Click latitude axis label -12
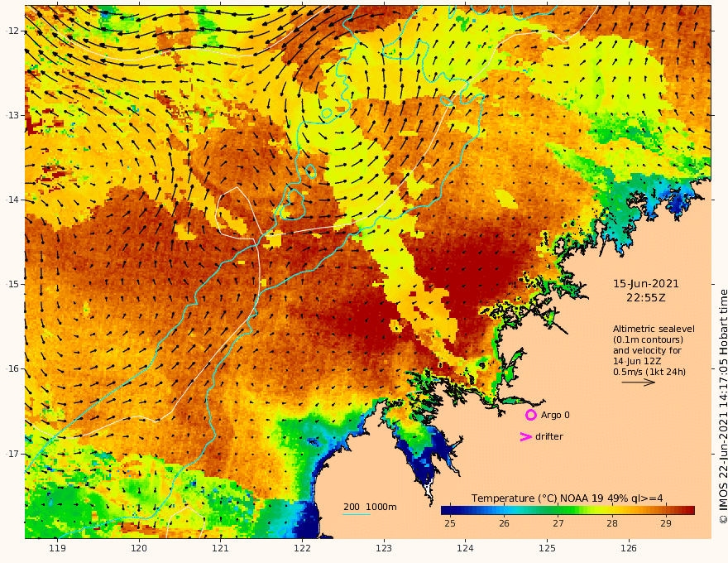Image resolution: width=728 pixels, height=563 pixels. click(13, 31)
